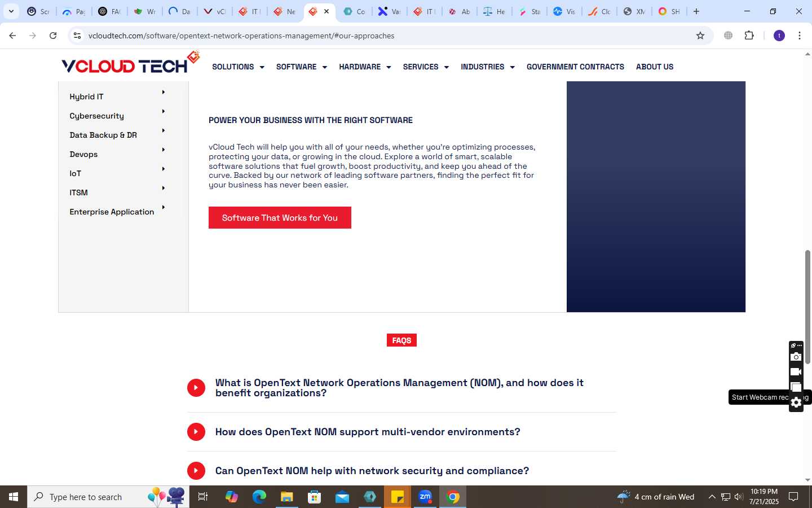Open the Mail app from taskbar

click(x=342, y=497)
